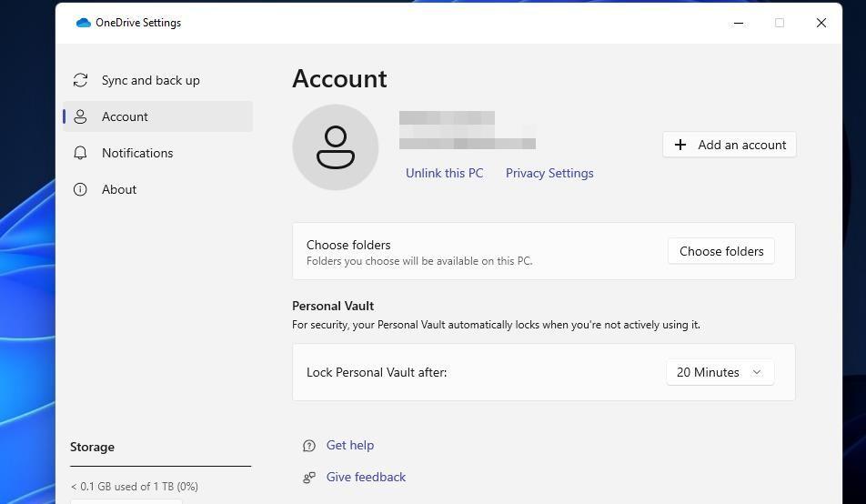Click the chevron next to 20 Minutes
The width and height of the screenshot is (866, 504).
(757, 372)
